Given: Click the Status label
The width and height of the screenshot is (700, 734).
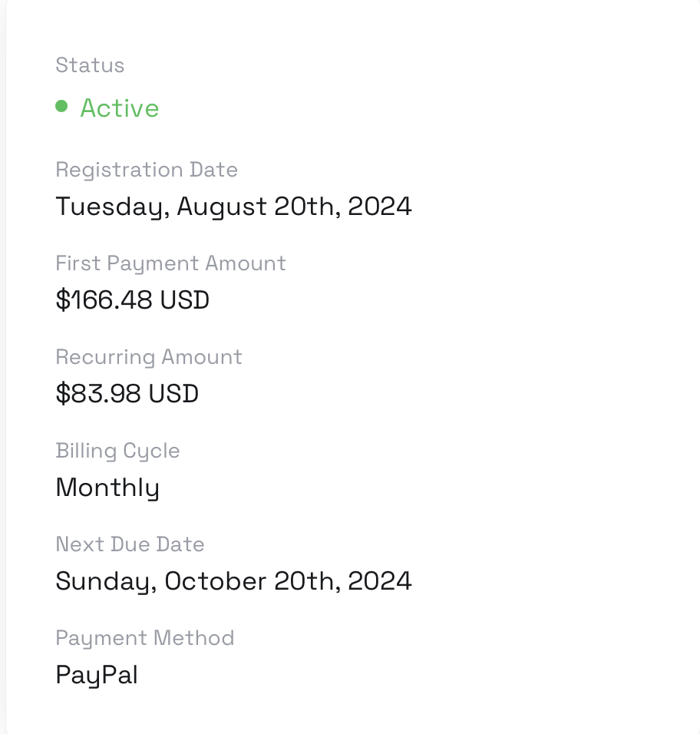Looking at the screenshot, I should (90, 65).
